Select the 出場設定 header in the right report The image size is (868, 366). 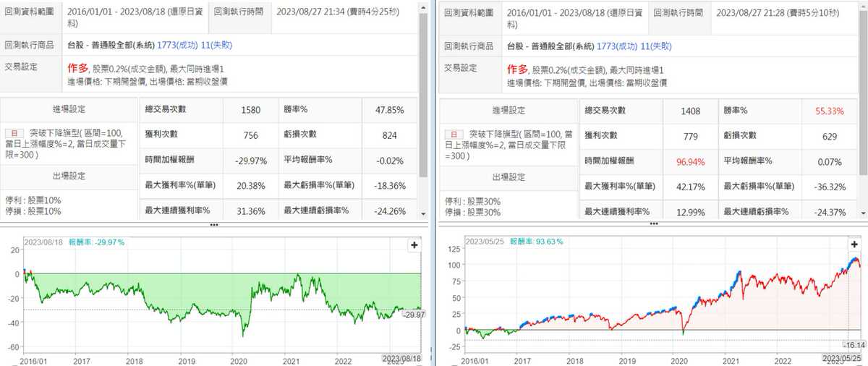(x=510, y=176)
